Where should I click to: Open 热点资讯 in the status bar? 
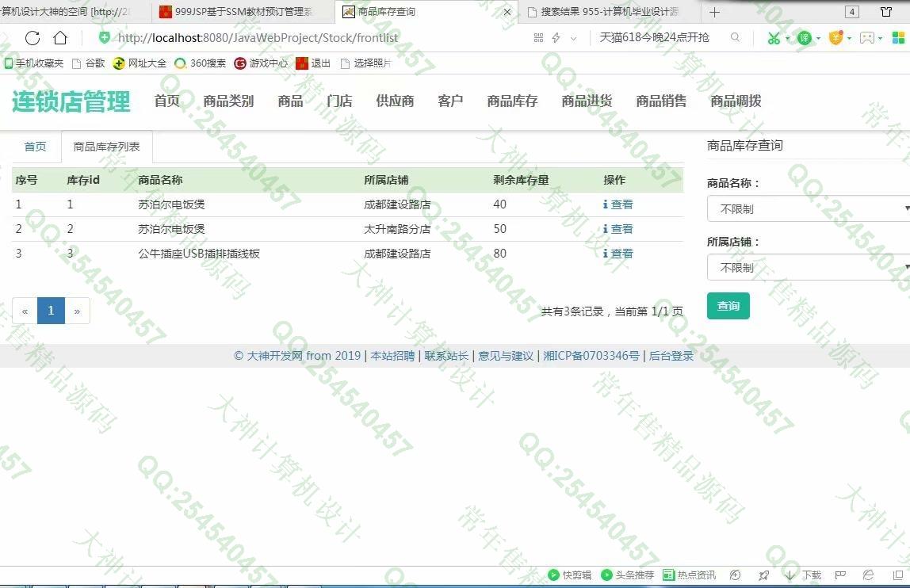[x=689, y=575]
